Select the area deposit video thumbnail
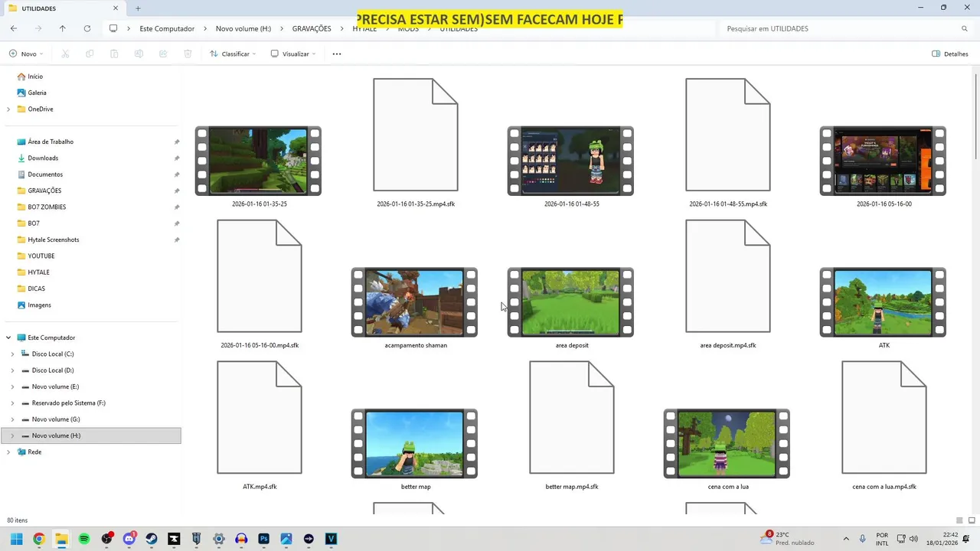This screenshot has height=551, width=980. pyautogui.click(x=570, y=302)
